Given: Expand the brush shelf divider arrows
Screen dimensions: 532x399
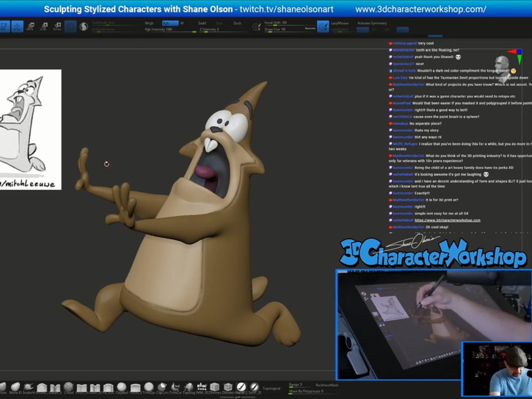Looking at the screenshot, I should [238, 397].
